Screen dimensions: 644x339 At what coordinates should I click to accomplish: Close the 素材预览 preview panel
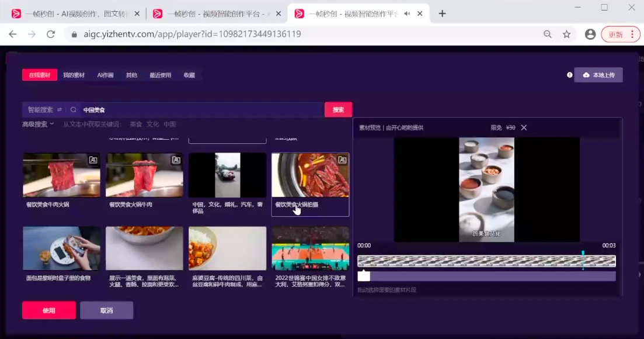pyautogui.click(x=524, y=128)
